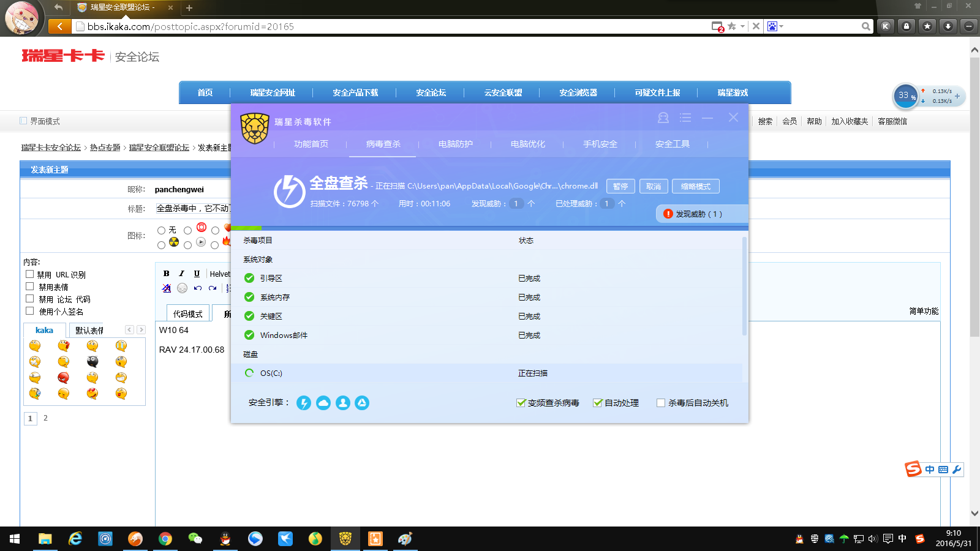Show the previous emoticon tab arrow

point(129,329)
